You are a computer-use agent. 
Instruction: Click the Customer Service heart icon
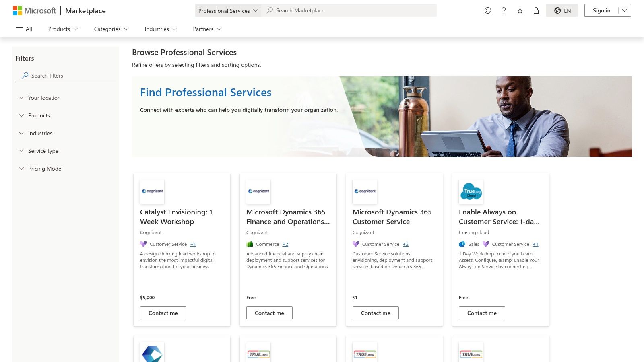coord(143,244)
